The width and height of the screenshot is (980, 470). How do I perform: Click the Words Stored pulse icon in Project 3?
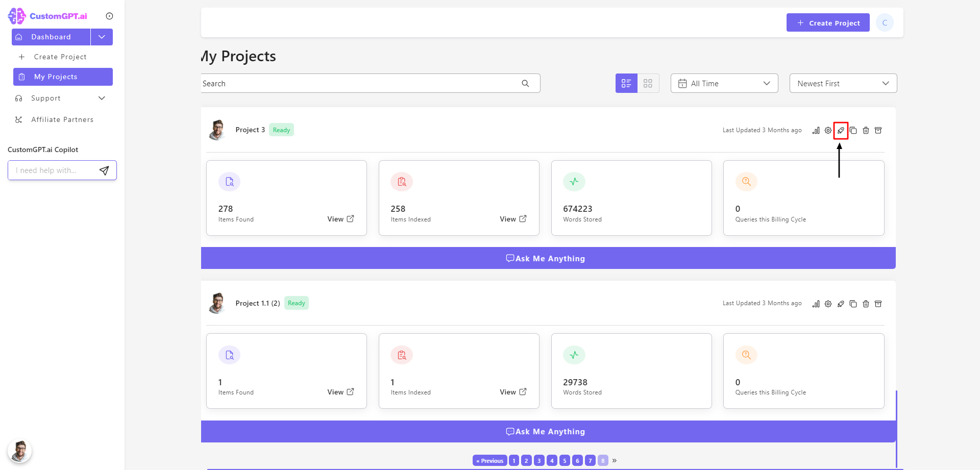coord(574,182)
